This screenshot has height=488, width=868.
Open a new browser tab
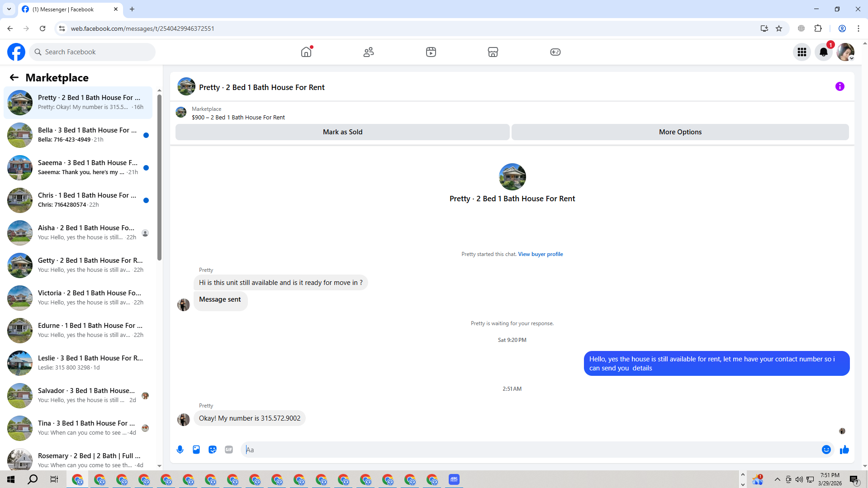(132, 9)
